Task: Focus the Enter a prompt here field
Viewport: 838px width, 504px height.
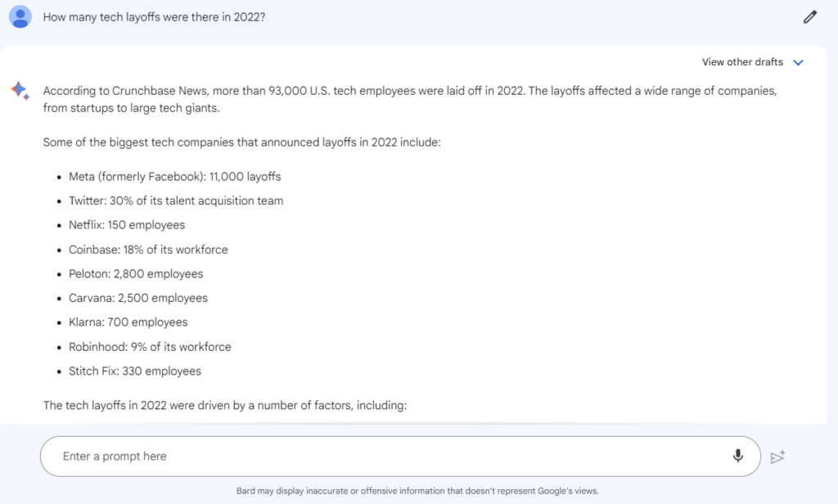Action: tap(385, 456)
